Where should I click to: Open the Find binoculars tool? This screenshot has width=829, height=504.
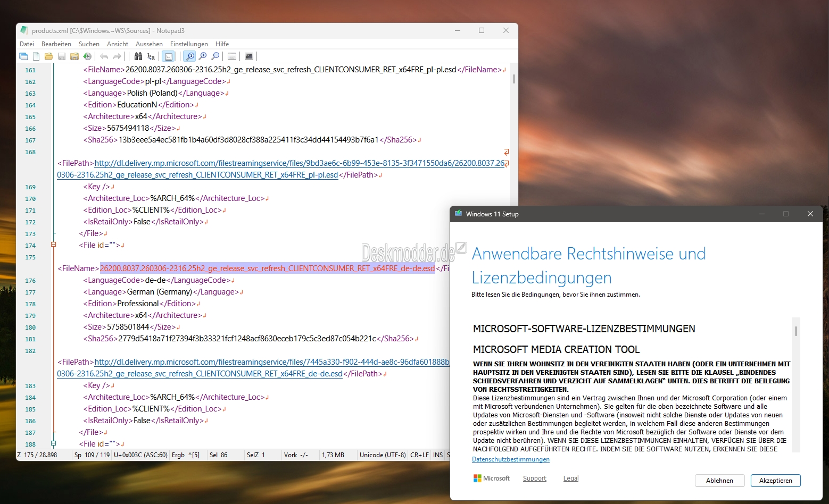click(138, 56)
